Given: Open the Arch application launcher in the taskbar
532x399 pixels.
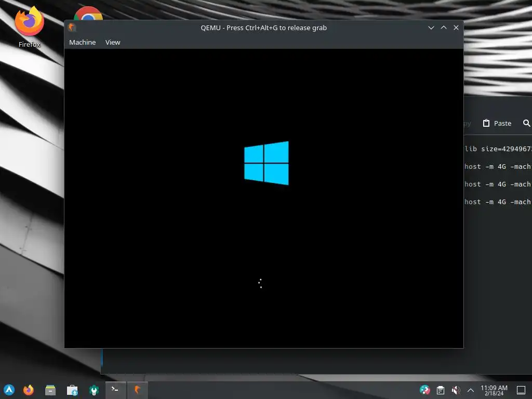Looking at the screenshot, I should click(x=9, y=390).
